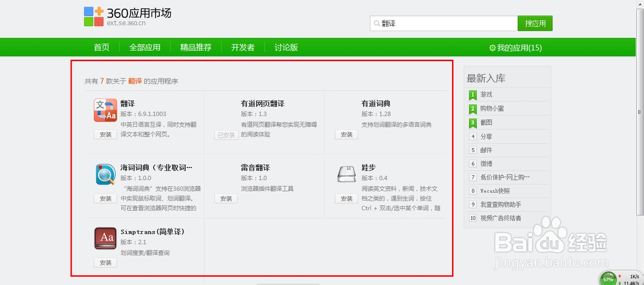
Task: Open 截图 in 最新入库 list
Action: tap(486, 122)
